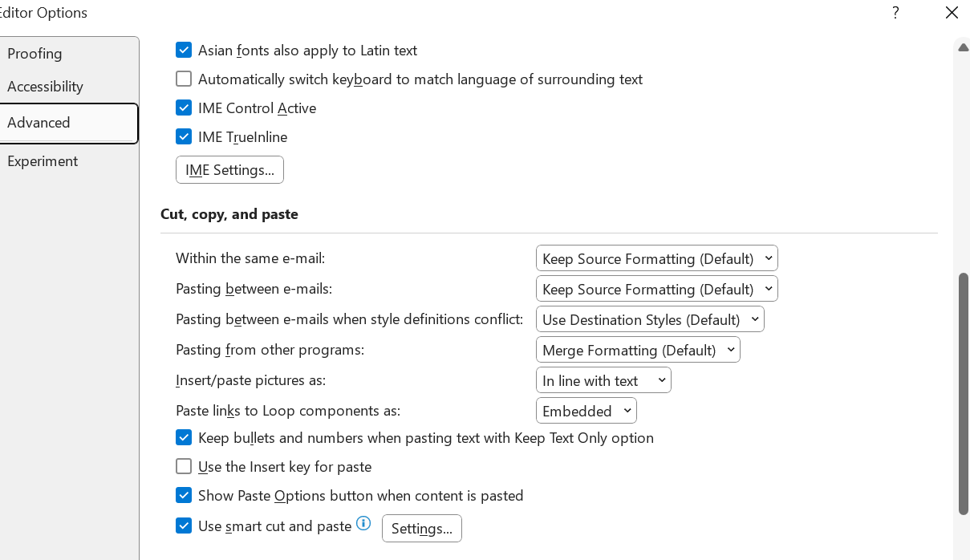Viewport: 970px width, 560px height.
Task: Open Insert/paste pictures as dropdown
Action: point(603,380)
